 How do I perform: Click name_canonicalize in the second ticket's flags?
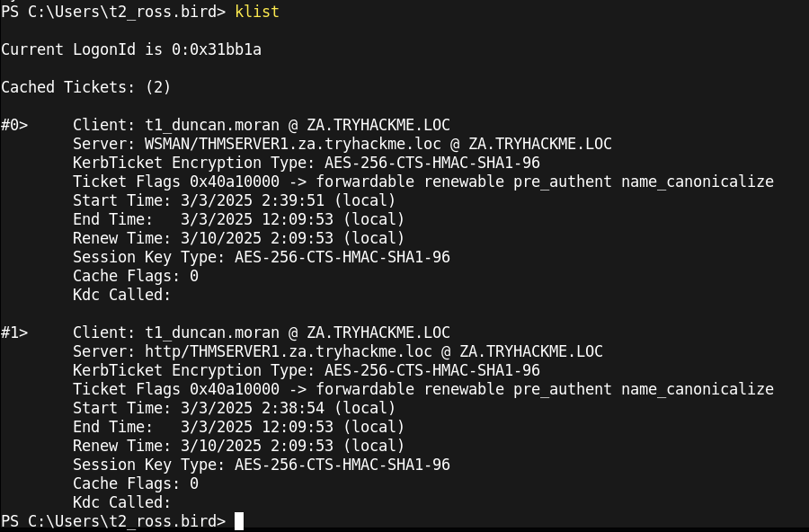(x=697, y=389)
